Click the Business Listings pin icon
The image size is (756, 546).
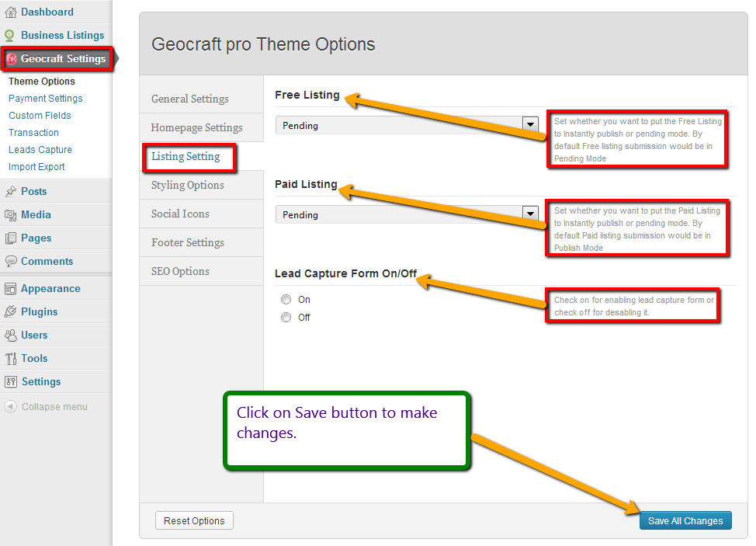(9, 35)
